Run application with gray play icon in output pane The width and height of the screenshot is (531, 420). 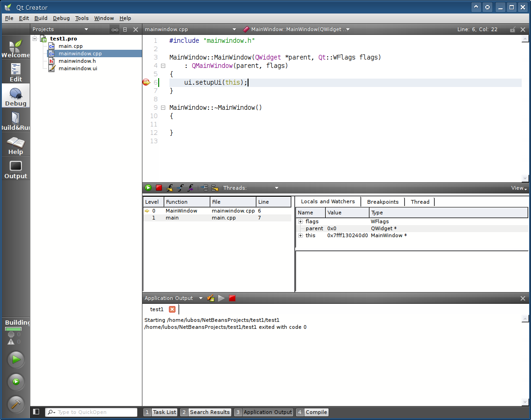222,298
